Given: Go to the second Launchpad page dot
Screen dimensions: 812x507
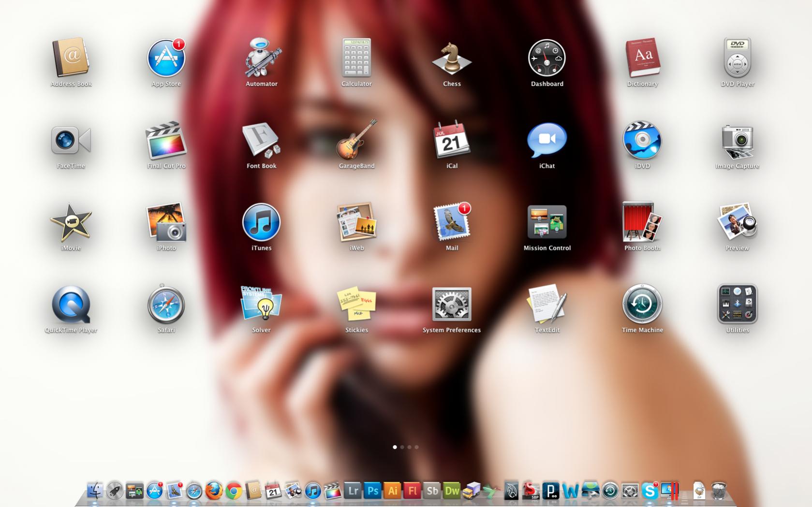Looking at the screenshot, I should [402, 447].
